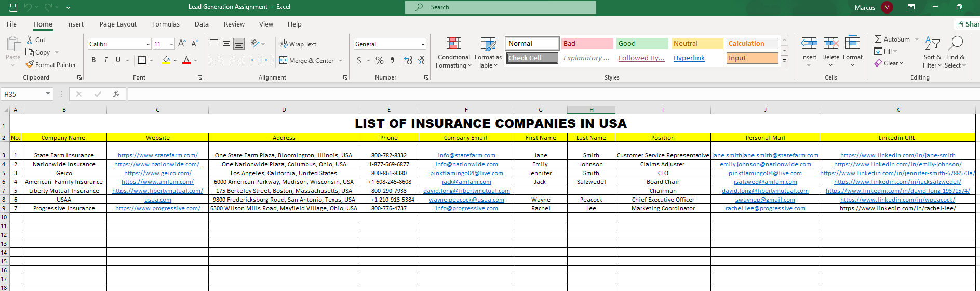Open Format as Table gallery
Screen dimensions: 980x291
click(488, 52)
